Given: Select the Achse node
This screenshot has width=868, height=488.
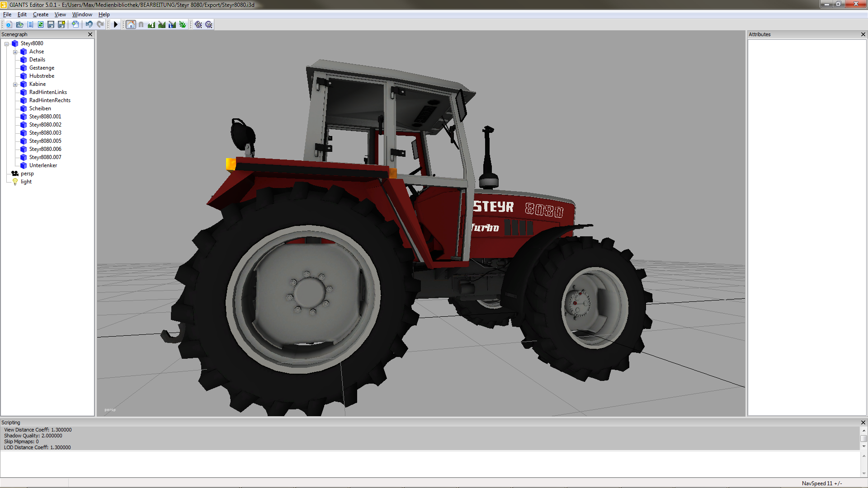Looking at the screenshot, I should pos(37,52).
